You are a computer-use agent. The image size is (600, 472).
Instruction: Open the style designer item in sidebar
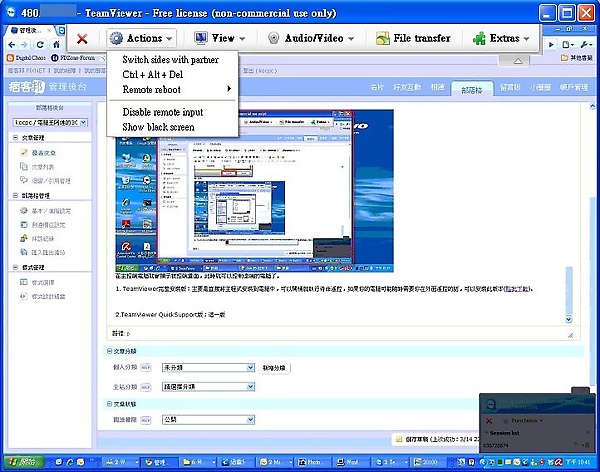(42, 296)
